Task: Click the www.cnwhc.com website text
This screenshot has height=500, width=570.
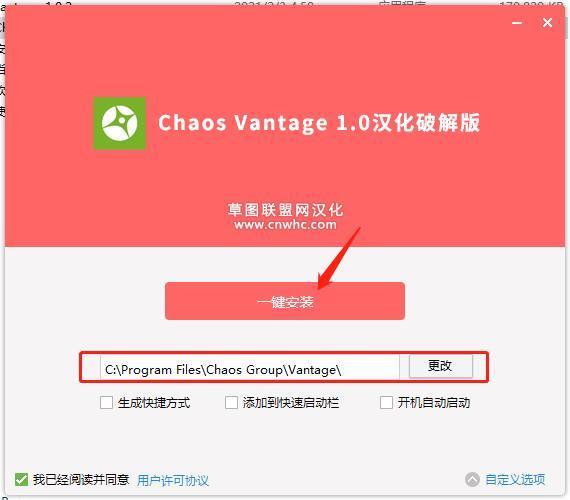Action: pos(285,224)
